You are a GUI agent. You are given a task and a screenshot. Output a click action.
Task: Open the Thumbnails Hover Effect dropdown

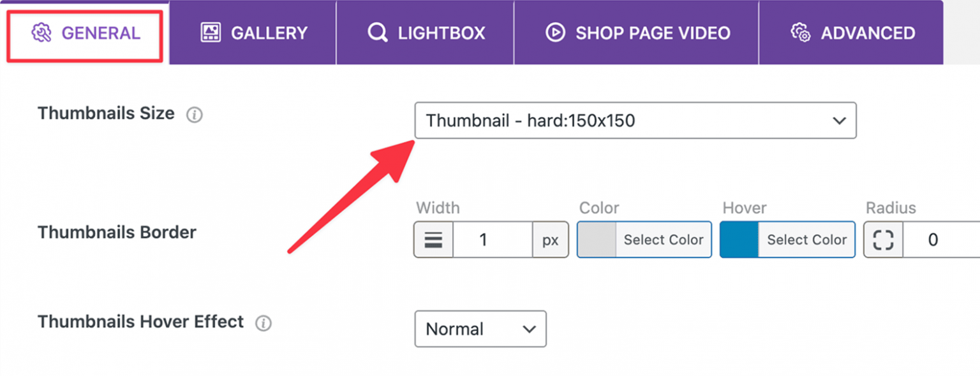480,329
